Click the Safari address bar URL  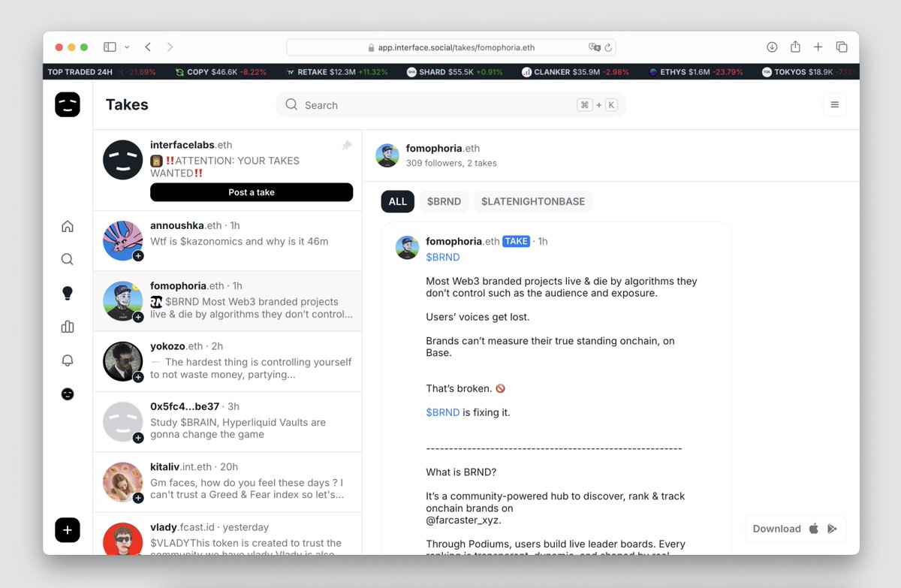[457, 47]
